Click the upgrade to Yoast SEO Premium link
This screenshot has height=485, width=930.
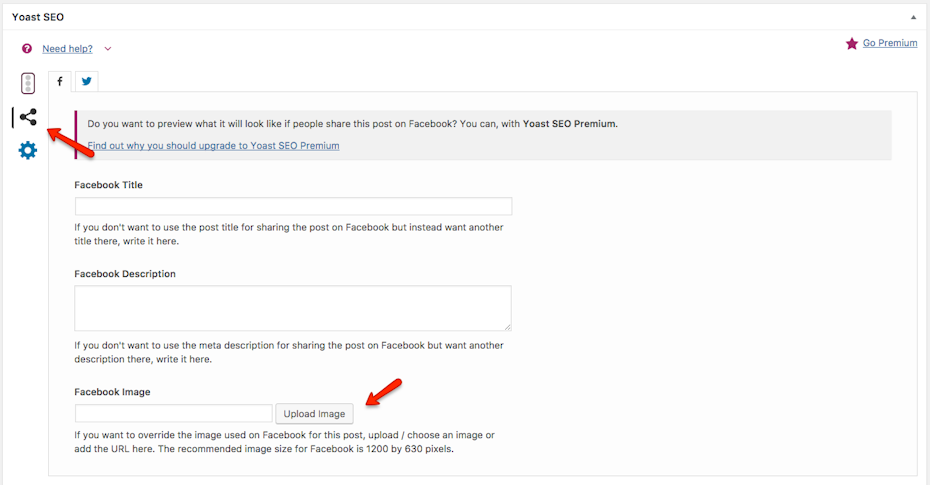pyautogui.click(x=213, y=146)
